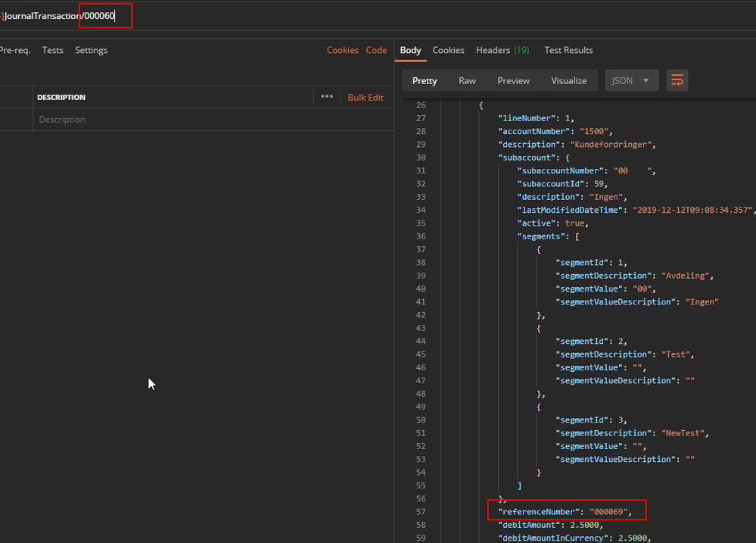
Task: Open the request Settings tab
Action: (91, 50)
